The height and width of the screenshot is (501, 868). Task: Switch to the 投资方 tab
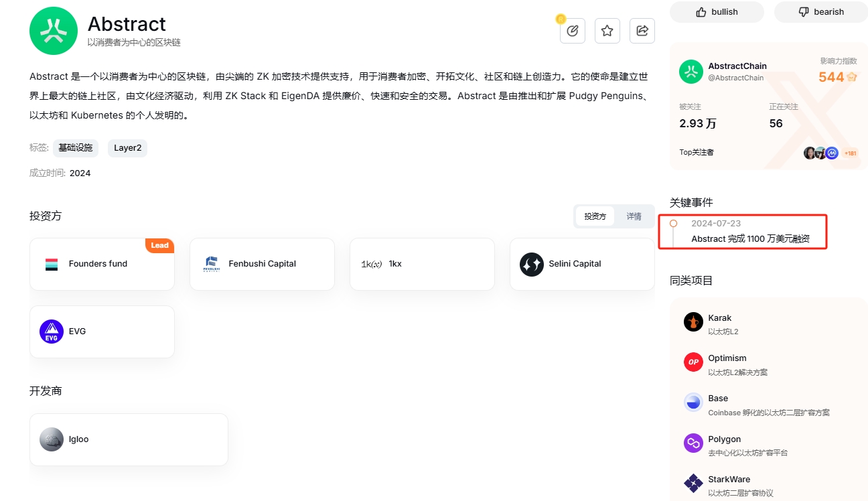[x=595, y=216]
